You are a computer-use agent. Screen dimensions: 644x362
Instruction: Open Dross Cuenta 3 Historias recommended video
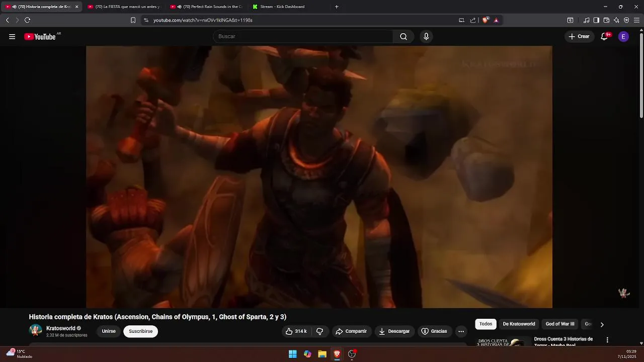(x=563, y=341)
